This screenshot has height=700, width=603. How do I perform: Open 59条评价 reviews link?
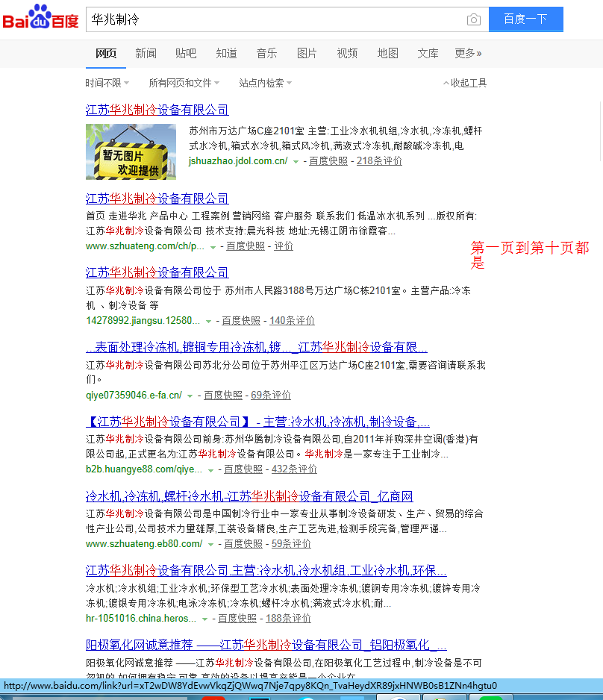click(x=291, y=544)
